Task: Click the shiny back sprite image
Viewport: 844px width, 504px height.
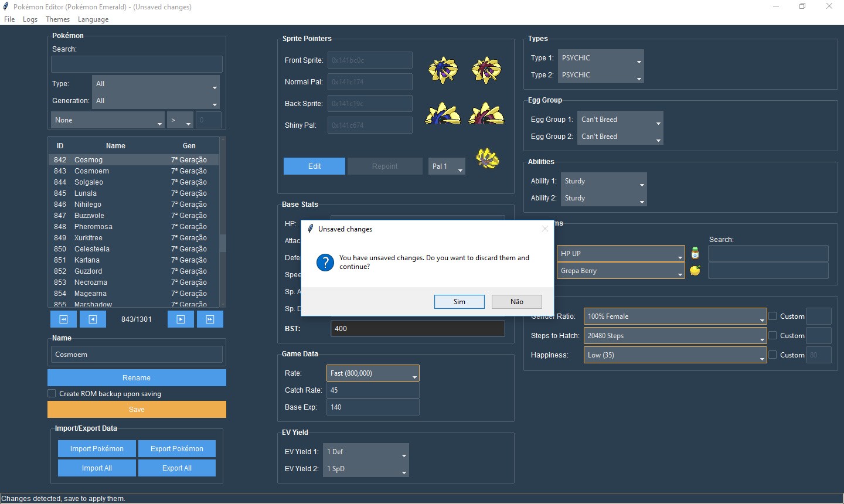Action: click(486, 114)
